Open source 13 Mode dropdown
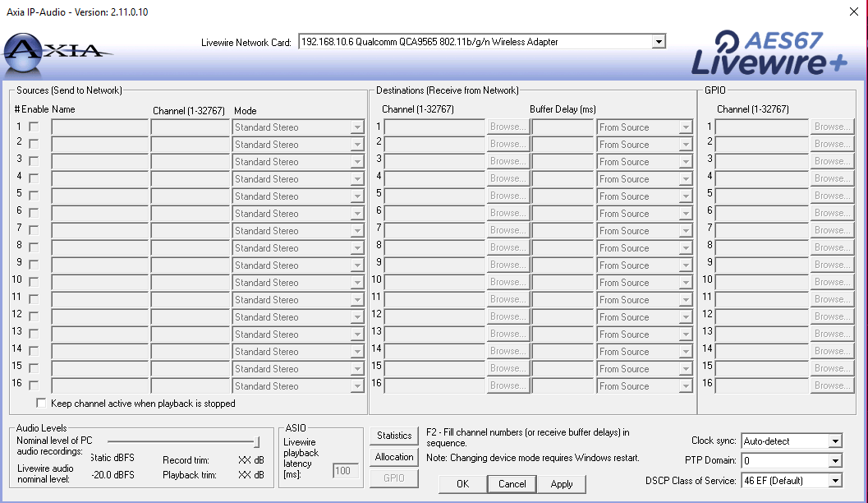868x503 pixels. tap(357, 335)
